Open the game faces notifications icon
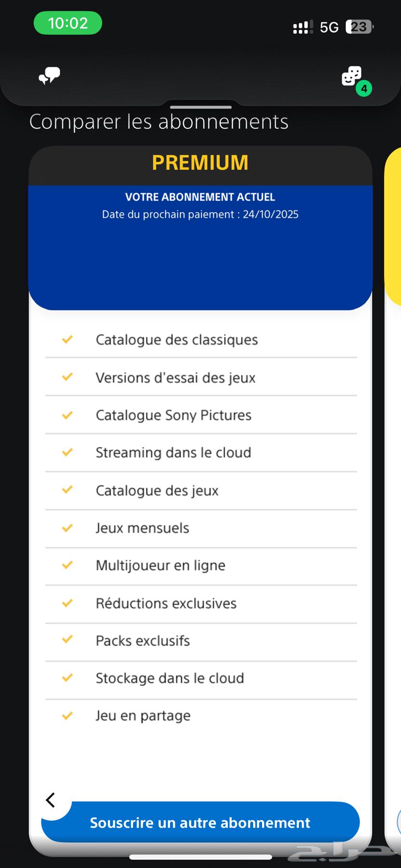 [x=352, y=76]
